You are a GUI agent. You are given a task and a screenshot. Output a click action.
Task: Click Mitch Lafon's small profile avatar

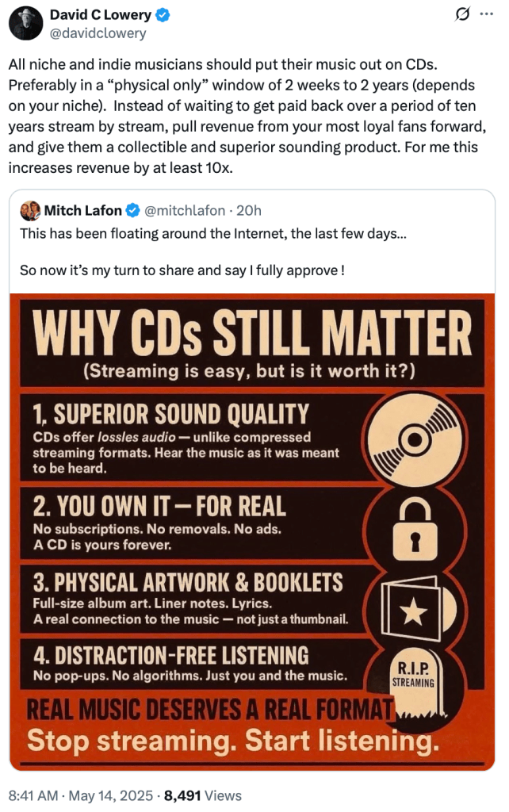[30, 210]
